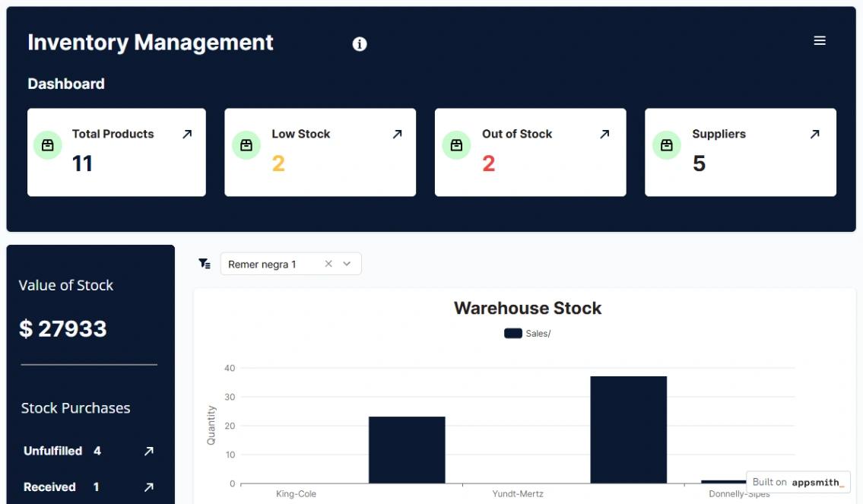Click the Unfulfilled label
Viewport: 863px width, 504px height.
[x=52, y=452]
